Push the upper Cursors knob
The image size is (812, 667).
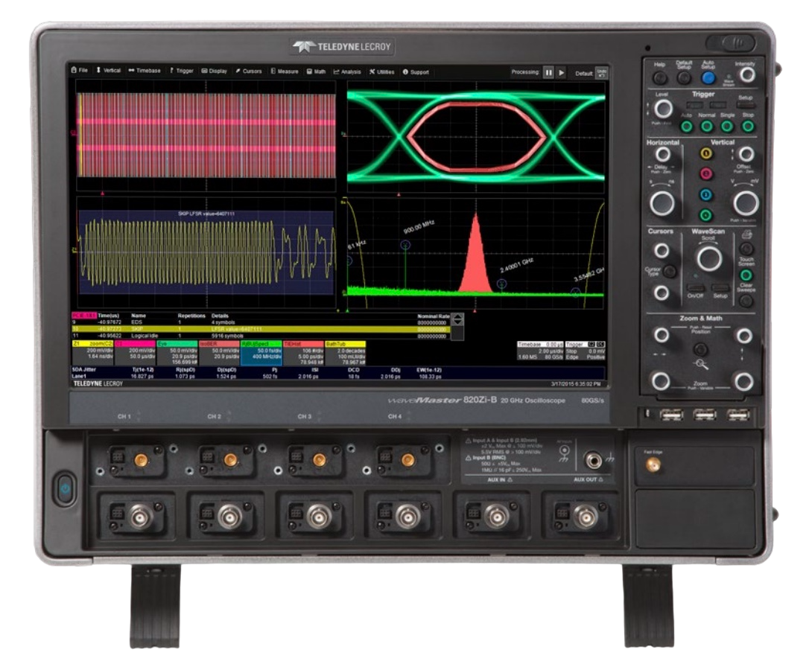[662, 251]
